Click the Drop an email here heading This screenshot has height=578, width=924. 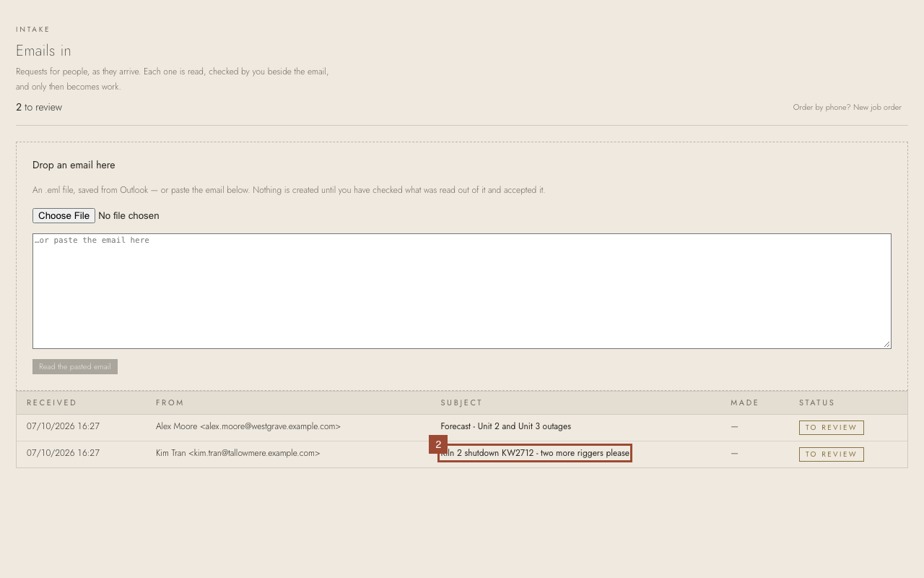pos(74,165)
